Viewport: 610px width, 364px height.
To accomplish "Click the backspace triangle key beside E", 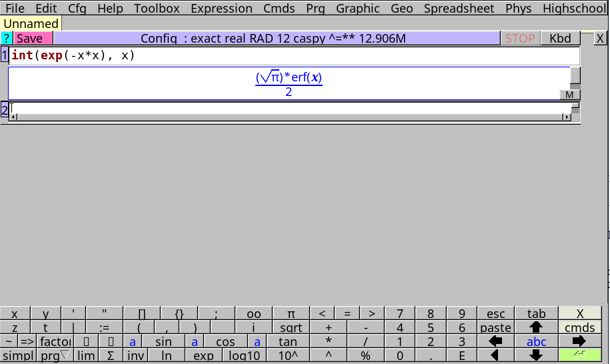I will click(495, 355).
